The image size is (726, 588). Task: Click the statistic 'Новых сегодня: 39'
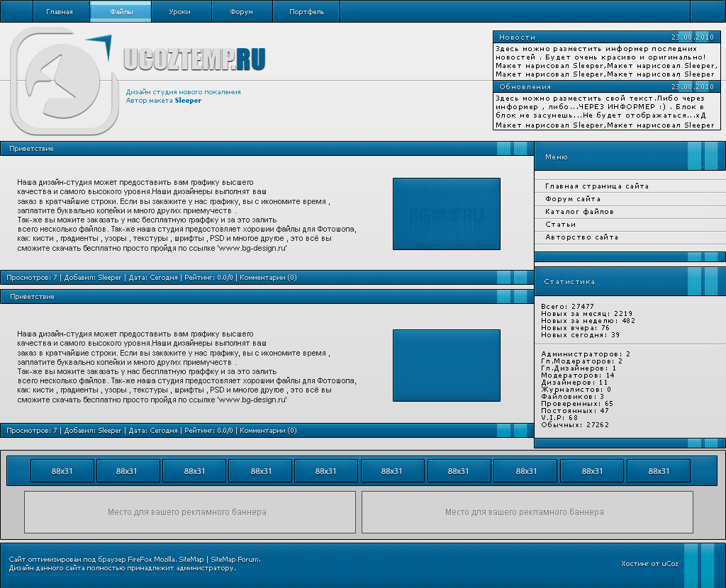click(580, 335)
